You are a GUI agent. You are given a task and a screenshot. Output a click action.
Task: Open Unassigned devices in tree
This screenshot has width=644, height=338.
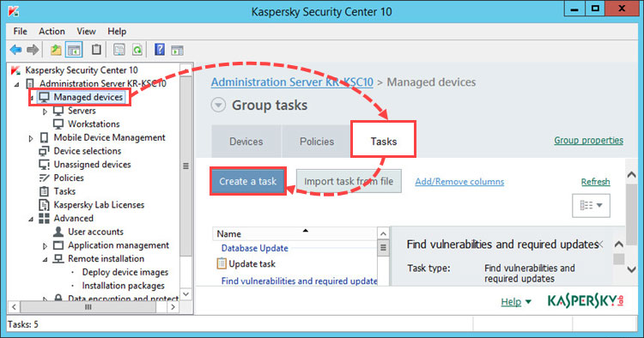tap(92, 165)
